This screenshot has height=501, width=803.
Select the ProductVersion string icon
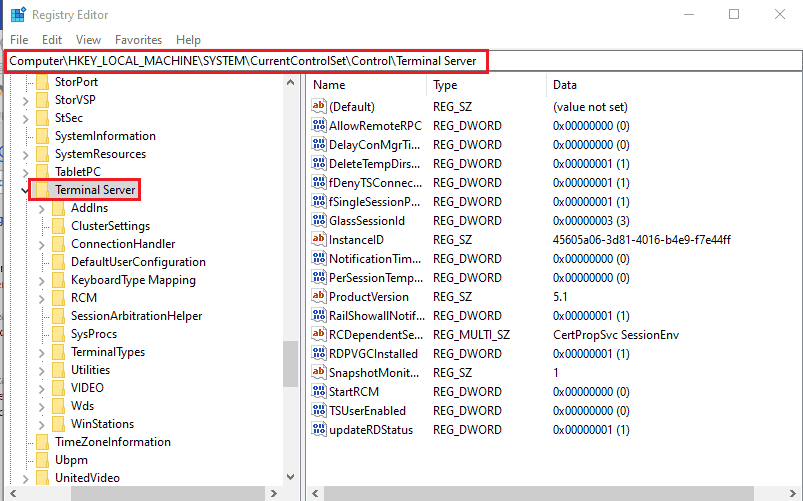point(319,296)
